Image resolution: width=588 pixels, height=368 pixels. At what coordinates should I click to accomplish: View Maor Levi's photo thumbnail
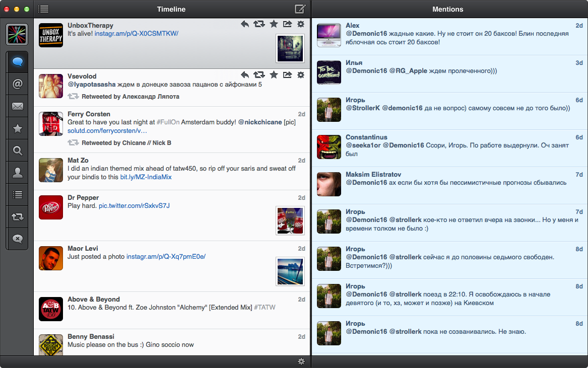pos(290,272)
